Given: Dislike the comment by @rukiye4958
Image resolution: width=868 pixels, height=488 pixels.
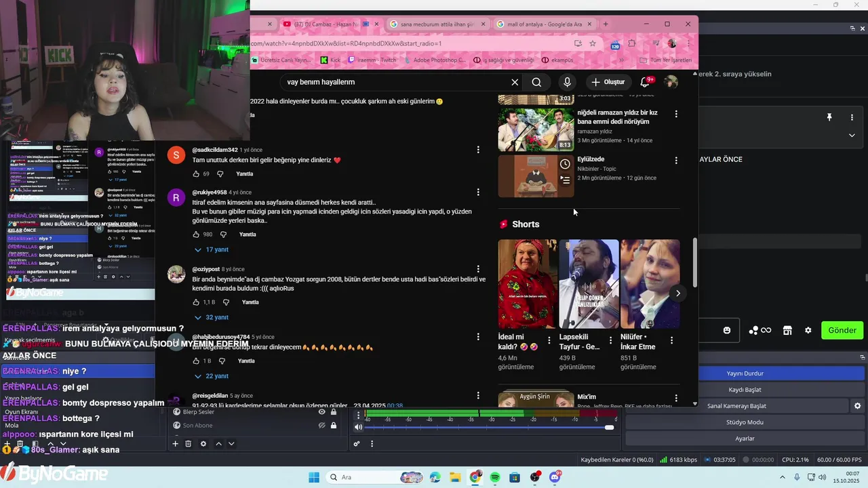Looking at the screenshot, I should click(x=222, y=235).
